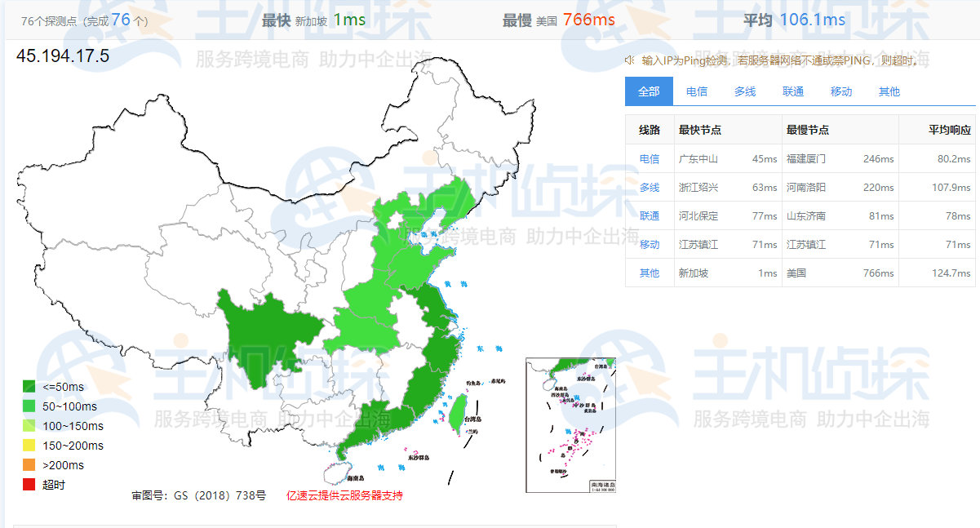Select the 全部 tab
Viewport: 980px width, 528px height.
point(650,91)
